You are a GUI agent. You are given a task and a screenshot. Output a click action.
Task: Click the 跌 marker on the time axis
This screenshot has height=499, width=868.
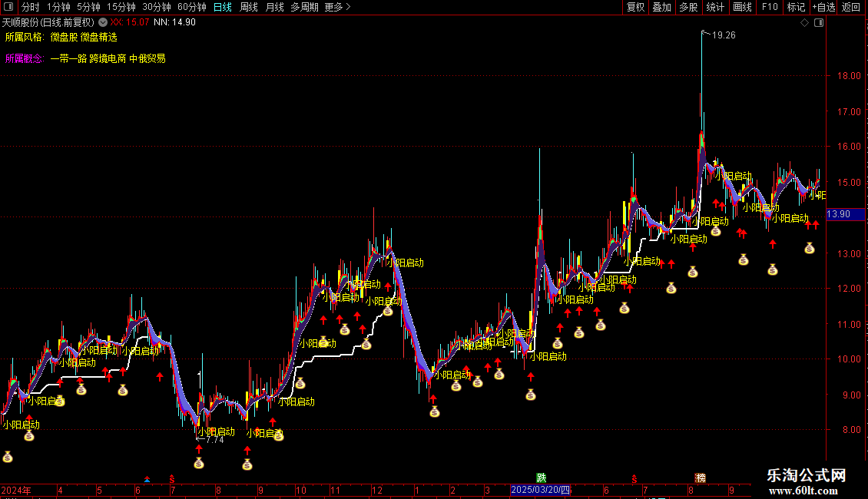click(541, 478)
